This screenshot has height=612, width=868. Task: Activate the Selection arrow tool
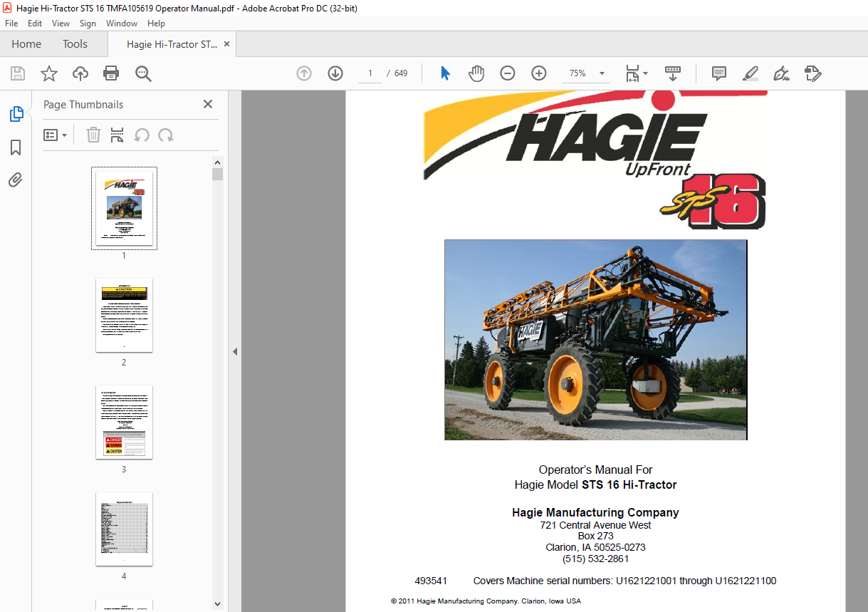point(446,73)
